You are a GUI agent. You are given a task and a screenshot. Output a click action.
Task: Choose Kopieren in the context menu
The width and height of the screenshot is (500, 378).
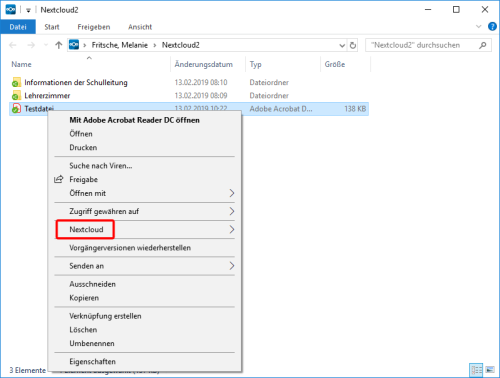click(145, 298)
